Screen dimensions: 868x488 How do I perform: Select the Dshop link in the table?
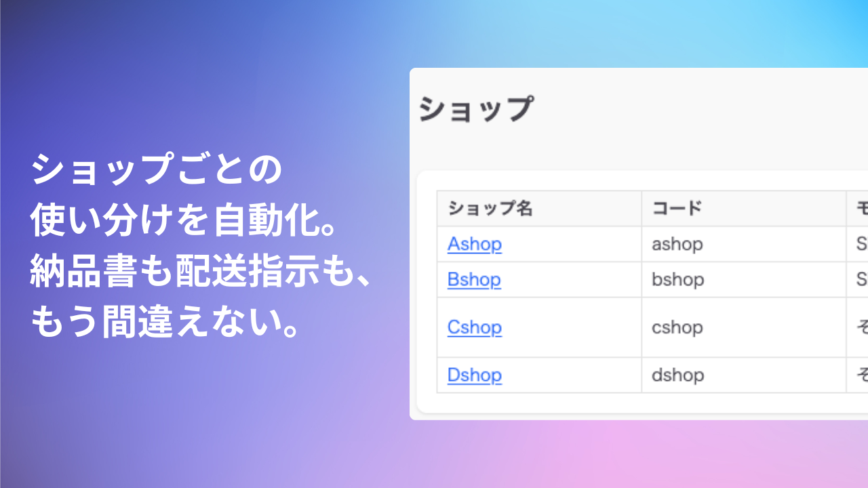(x=475, y=375)
